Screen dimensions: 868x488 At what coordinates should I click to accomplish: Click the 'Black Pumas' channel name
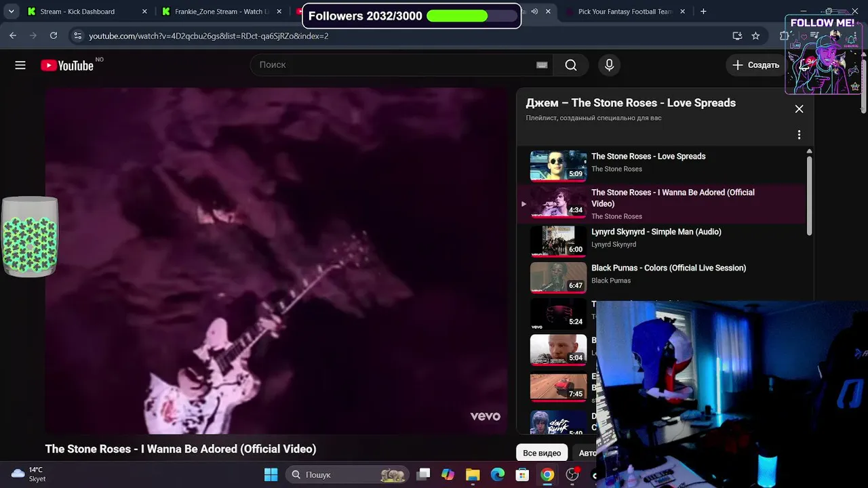(x=611, y=281)
